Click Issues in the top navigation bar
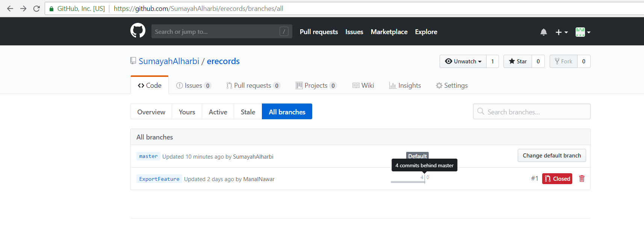 tap(354, 32)
